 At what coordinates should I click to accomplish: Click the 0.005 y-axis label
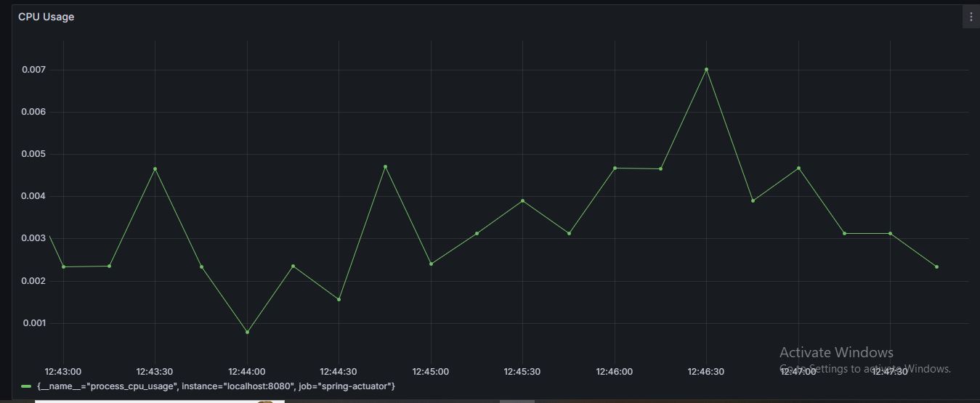[x=33, y=154]
